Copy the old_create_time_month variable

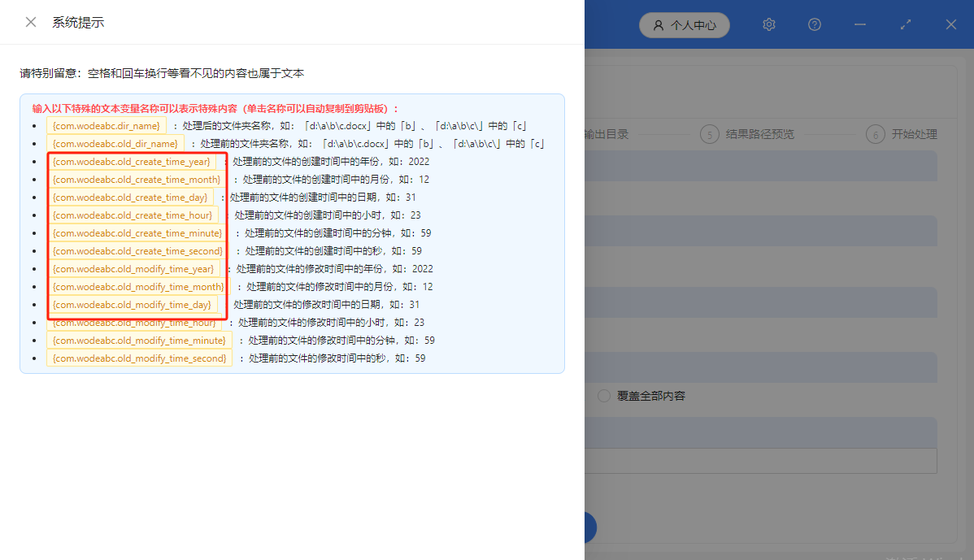tap(137, 179)
